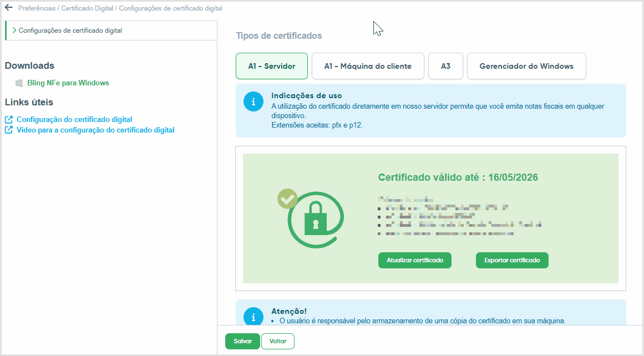Viewport: 644px width, 356px height.
Task: Switch to A1 - Máquina do cliente tab
Action: 368,66
